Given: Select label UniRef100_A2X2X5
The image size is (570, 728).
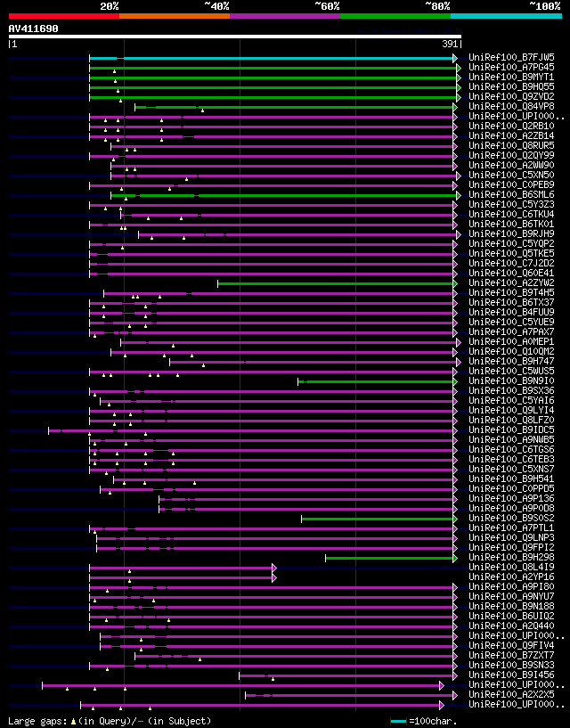Looking at the screenshot, I should tap(511, 694).
